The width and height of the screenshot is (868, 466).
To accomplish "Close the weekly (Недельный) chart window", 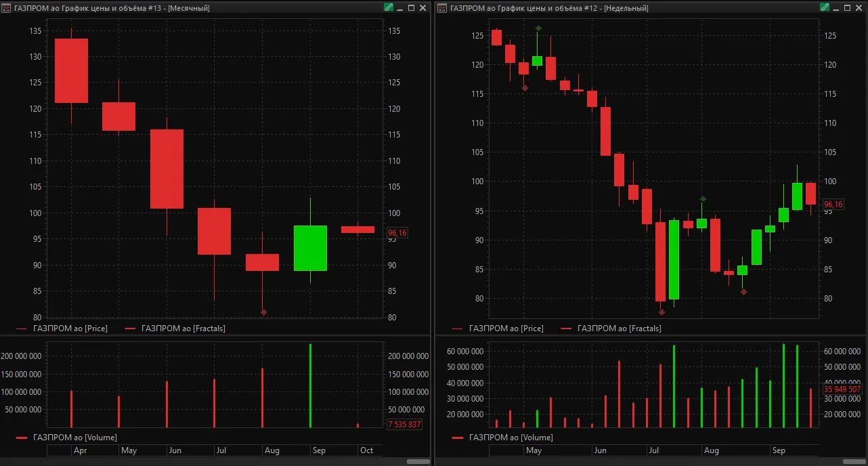I will click(859, 8).
